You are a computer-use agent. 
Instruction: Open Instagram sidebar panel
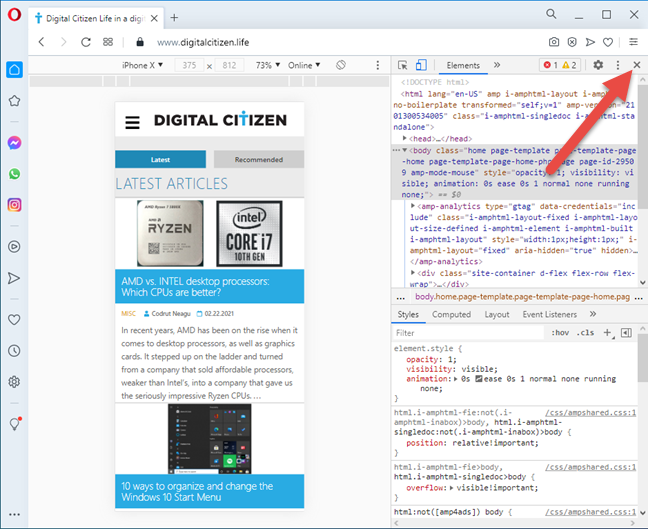15,205
